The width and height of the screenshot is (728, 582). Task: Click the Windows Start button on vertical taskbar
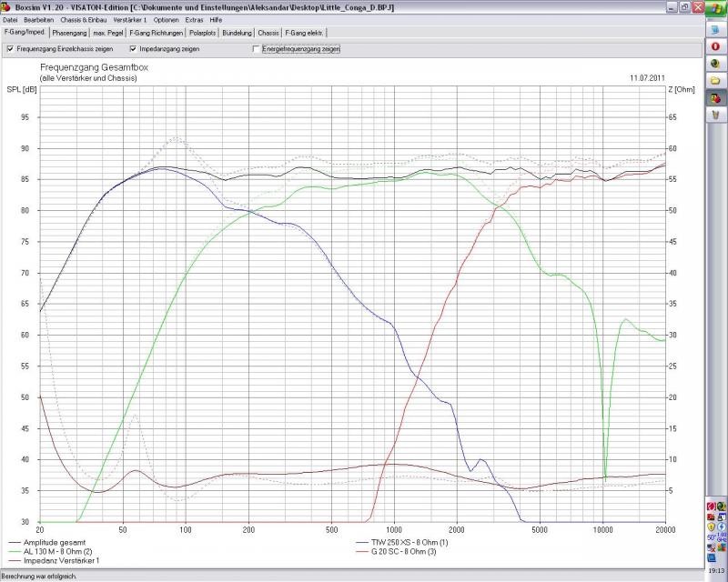(x=715, y=7)
